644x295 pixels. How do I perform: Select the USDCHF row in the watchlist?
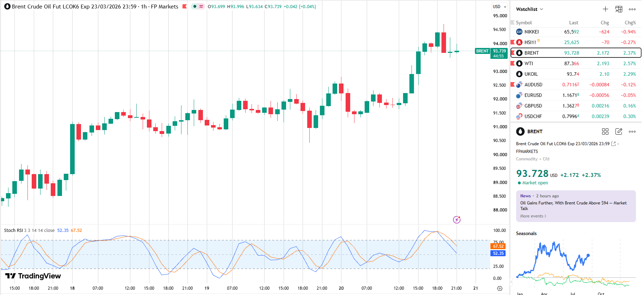coord(576,116)
